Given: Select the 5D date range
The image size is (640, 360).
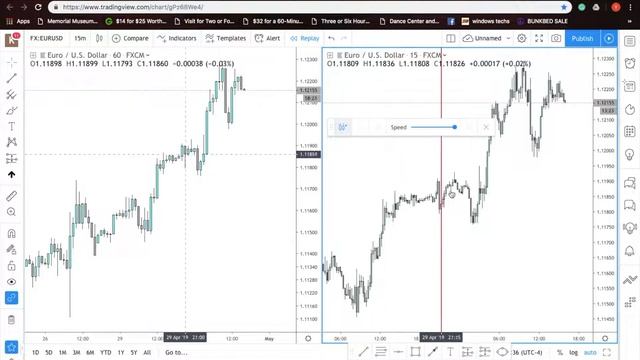Looking at the screenshot, I should pos(49,352).
